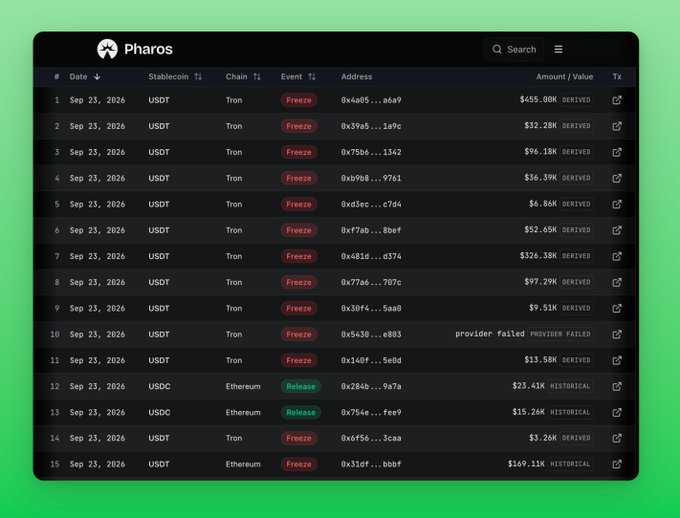Open transaction link for $3.26K row
Image resolution: width=680 pixels, height=518 pixels.
(617, 438)
